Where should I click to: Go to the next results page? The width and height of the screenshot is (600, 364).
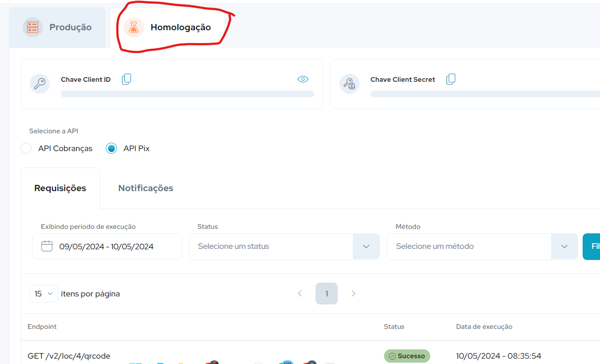[x=353, y=293]
